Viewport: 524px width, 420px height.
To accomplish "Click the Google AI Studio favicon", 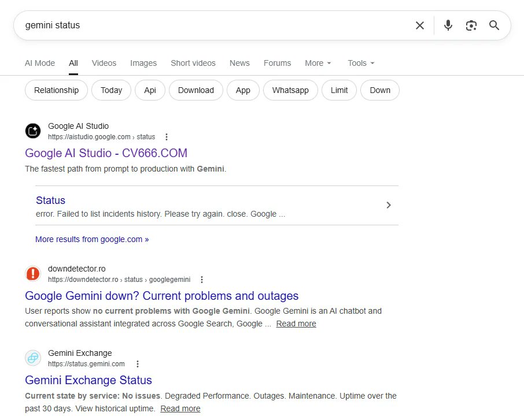I will coord(33,131).
